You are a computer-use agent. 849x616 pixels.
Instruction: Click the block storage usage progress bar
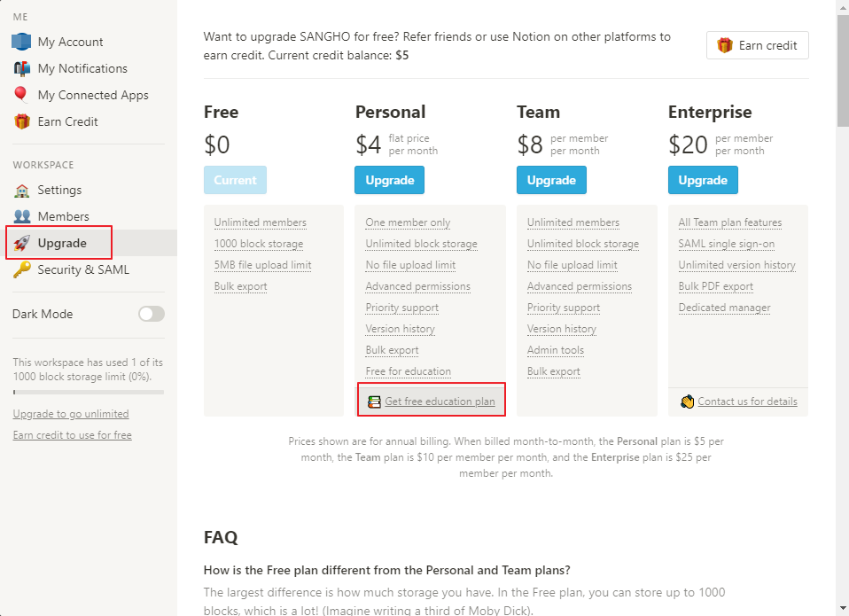click(x=89, y=392)
